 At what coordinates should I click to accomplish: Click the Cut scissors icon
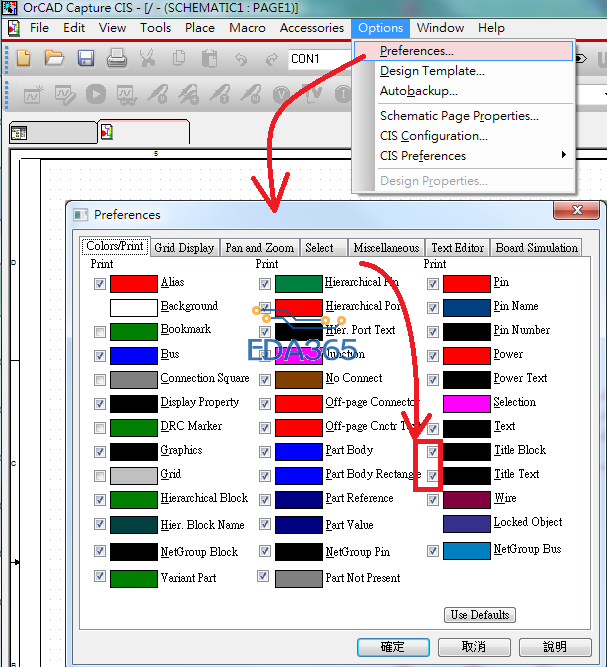tap(148, 58)
